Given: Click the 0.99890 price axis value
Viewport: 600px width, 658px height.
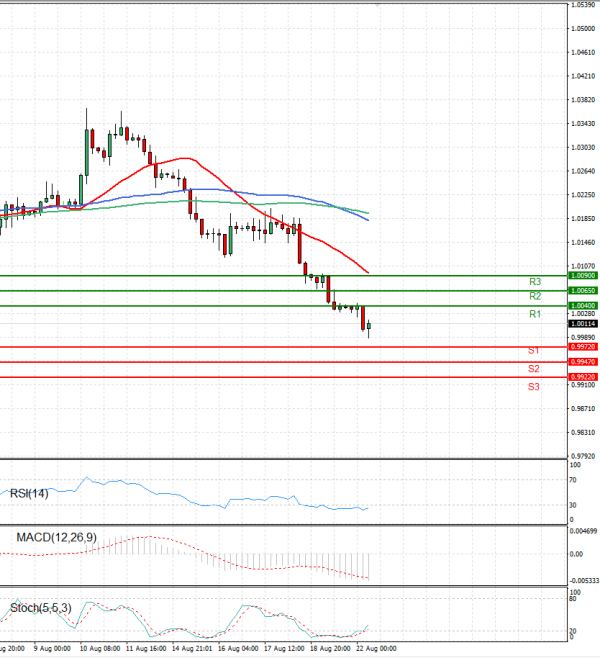Looking at the screenshot, I should tap(583, 337).
